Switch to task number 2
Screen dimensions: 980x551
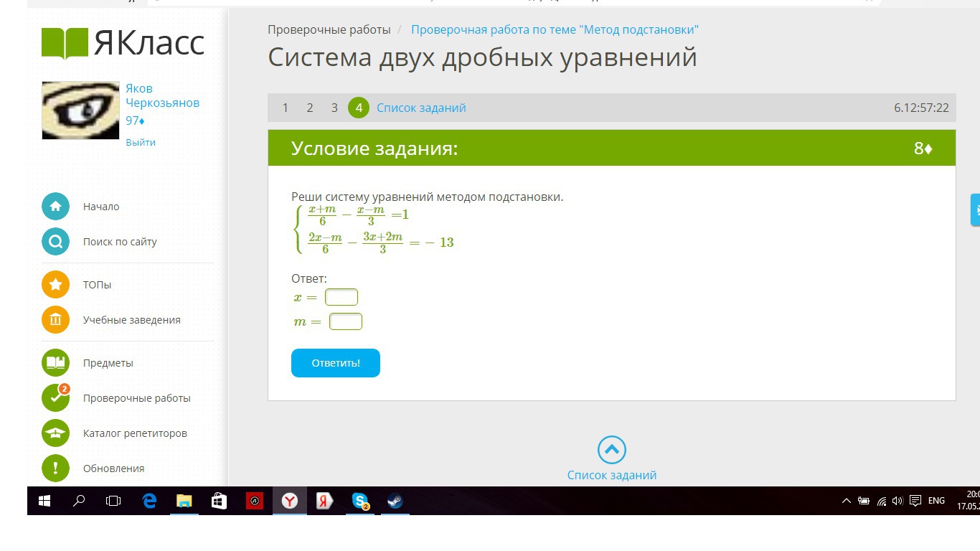[x=309, y=108]
